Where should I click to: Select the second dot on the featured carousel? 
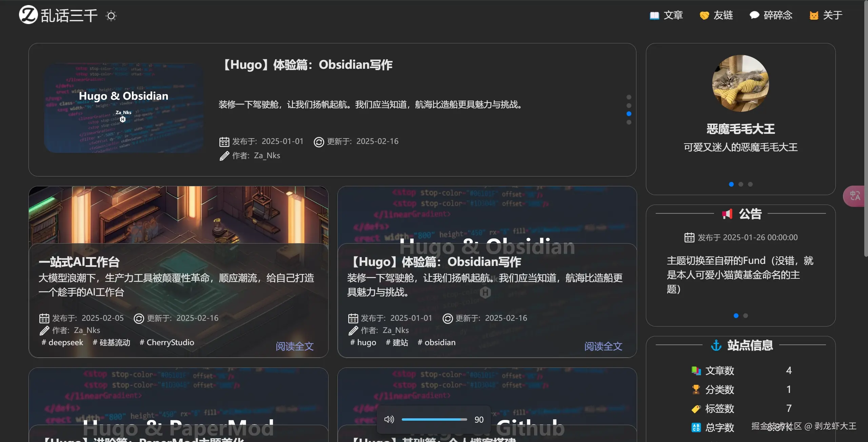pos(629,105)
